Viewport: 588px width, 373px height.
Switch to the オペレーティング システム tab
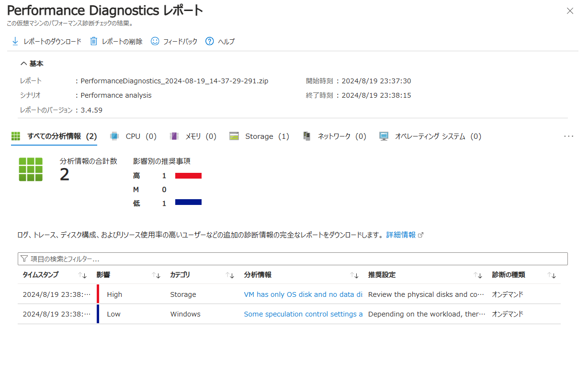430,136
